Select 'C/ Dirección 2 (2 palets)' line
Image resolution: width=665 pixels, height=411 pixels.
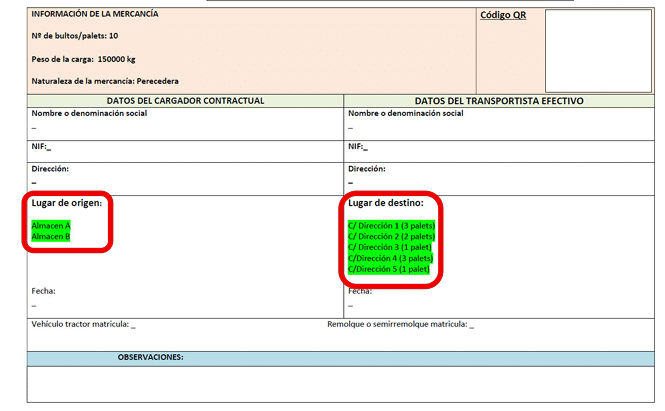(x=391, y=237)
